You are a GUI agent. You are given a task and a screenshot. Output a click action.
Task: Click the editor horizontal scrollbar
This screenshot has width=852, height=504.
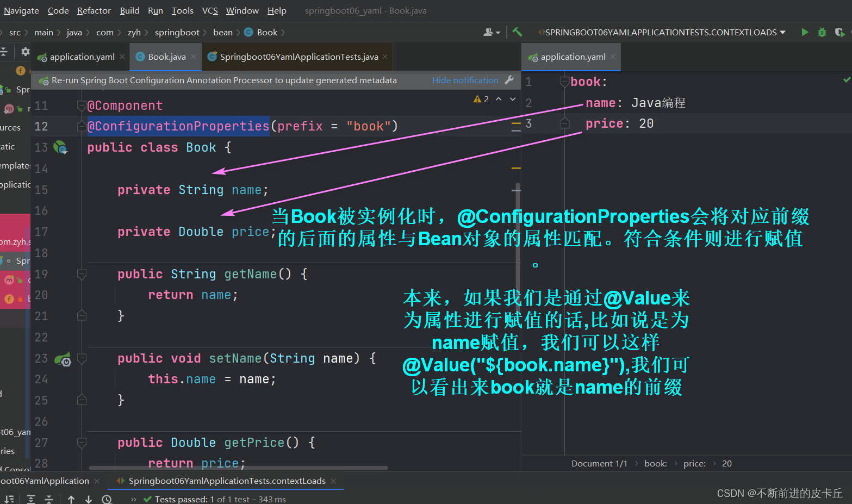(238, 468)
